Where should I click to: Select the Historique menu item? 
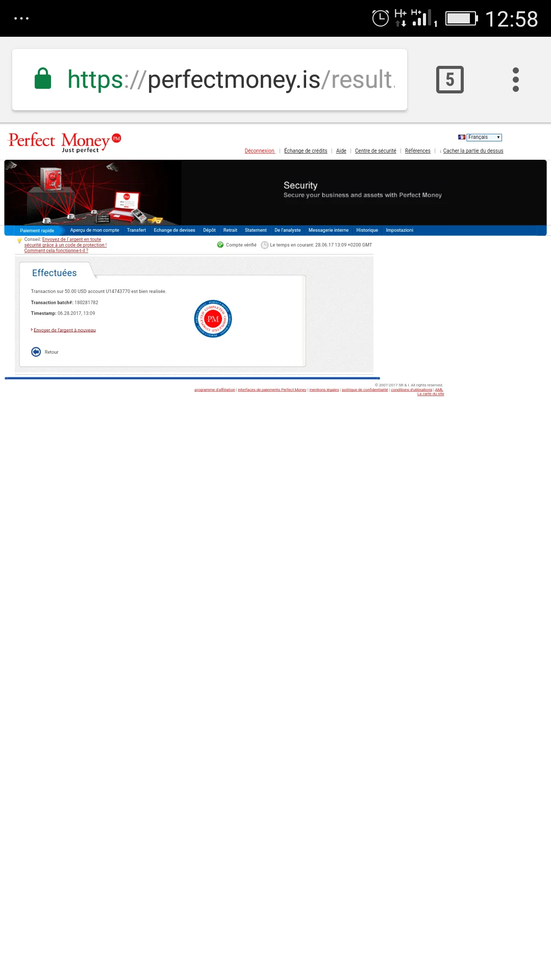[x=367, y=230]
